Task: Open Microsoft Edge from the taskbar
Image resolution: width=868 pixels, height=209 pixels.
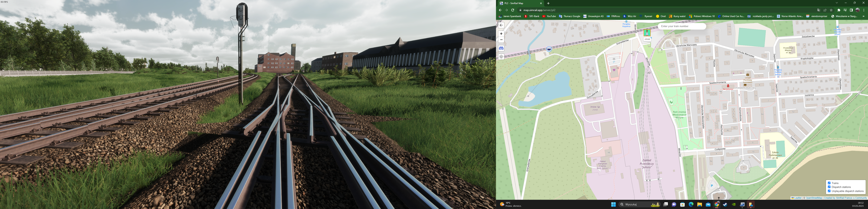Action: pos(691,204)
